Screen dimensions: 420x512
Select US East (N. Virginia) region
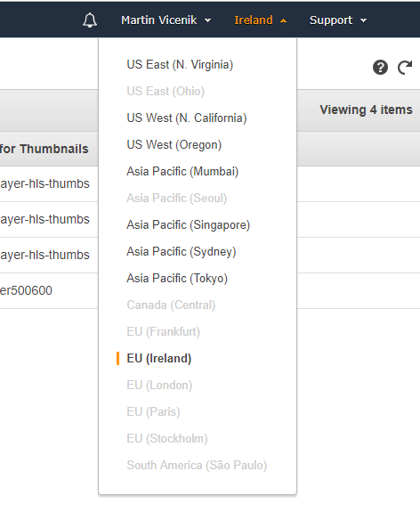point(180,65)
